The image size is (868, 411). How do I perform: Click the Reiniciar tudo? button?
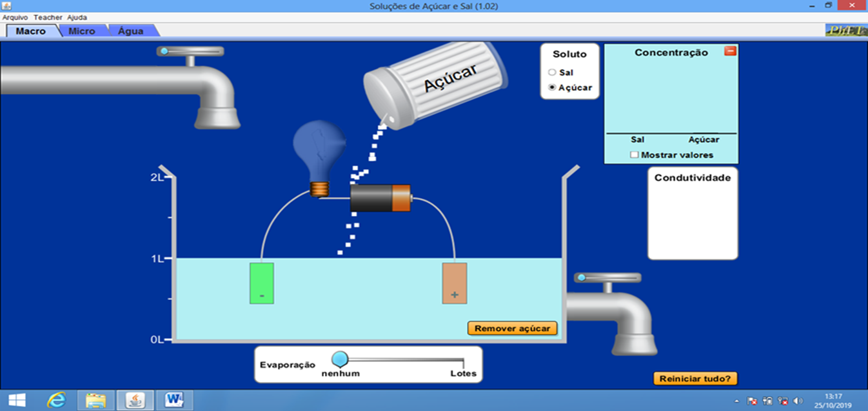point(695,379)
